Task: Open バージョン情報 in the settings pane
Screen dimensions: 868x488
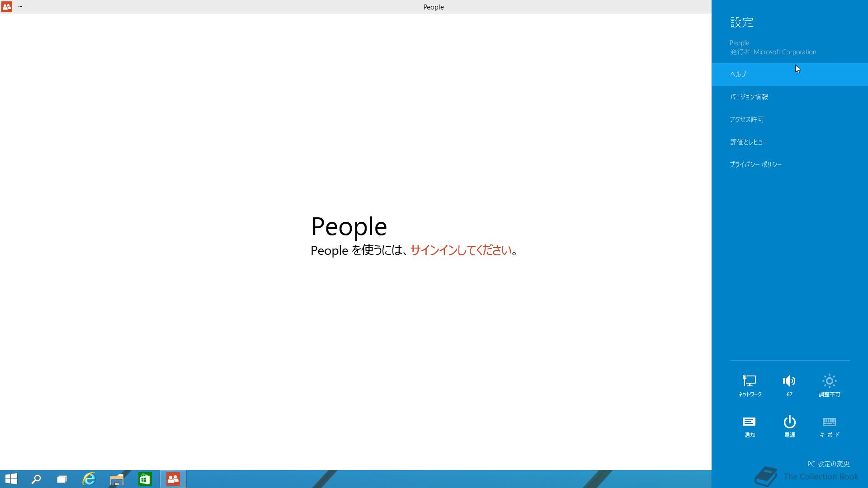Action: [749, 97]
